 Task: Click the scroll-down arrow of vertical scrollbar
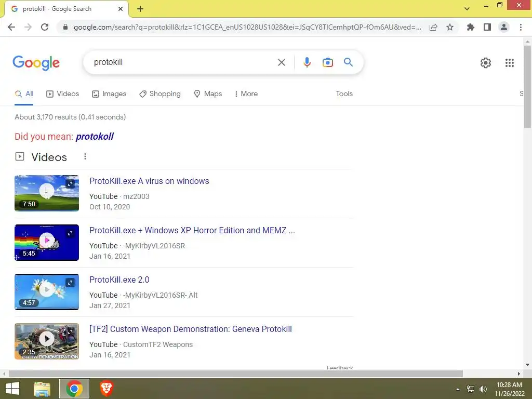point(527,365)
